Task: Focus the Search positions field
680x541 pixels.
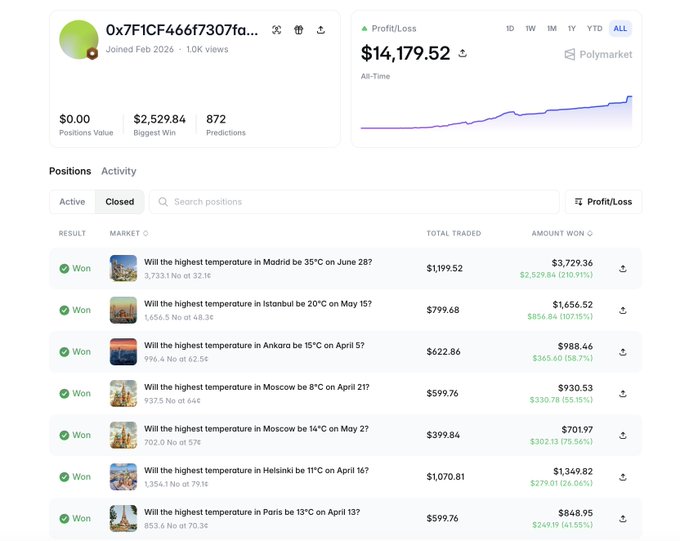Action: [x=354, y=202]
